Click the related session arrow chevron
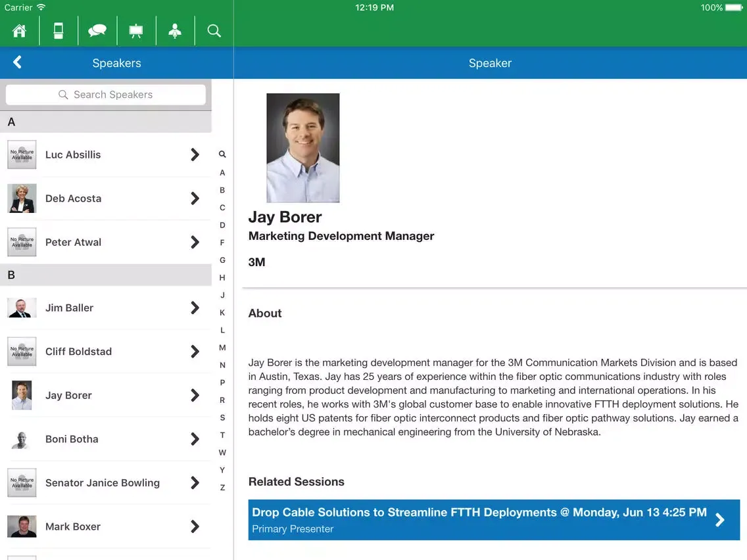This screenshot has width=747, height=560. (720, 520)
